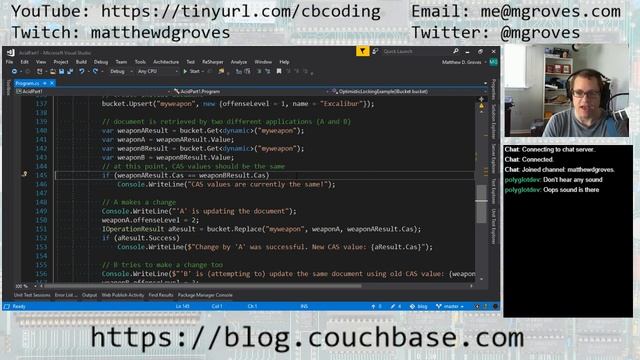Switch to the Error List tab
This screenshot has height=360, width=640.
point(66,295)
